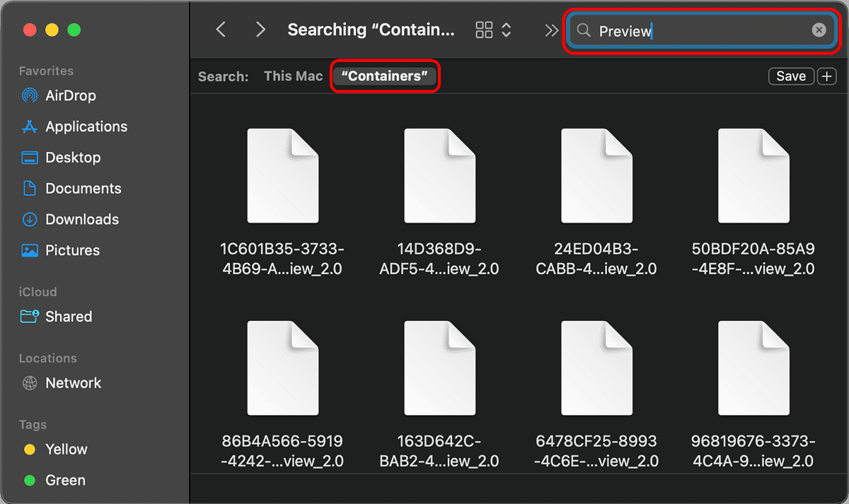Image resolution: width=849 pixels, height=504 pixels.
Task: Toggle icon view mode button
Action: pyautogui.click(x=484, y=30)
